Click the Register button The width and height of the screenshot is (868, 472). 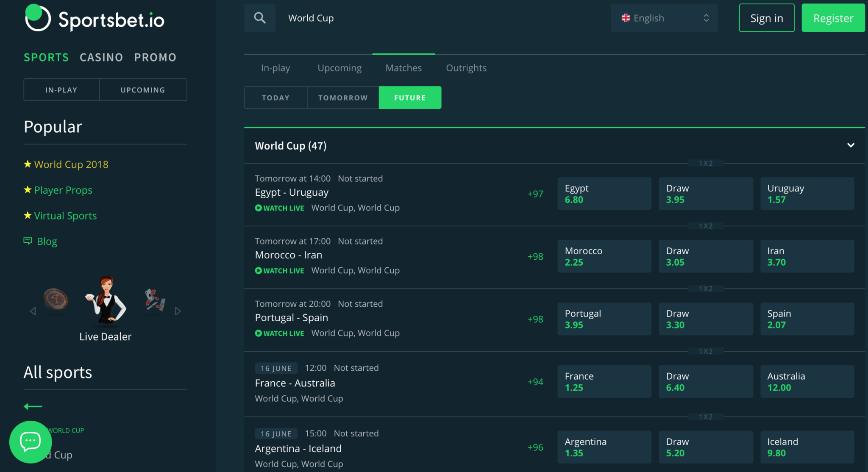833,18
